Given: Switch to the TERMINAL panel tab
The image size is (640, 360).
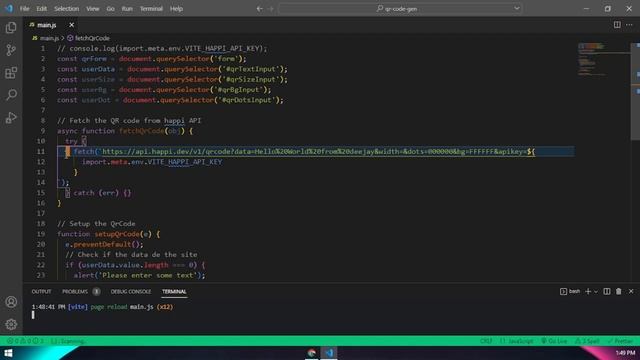Looking at the screenshot, I should (x=174, y=291).
